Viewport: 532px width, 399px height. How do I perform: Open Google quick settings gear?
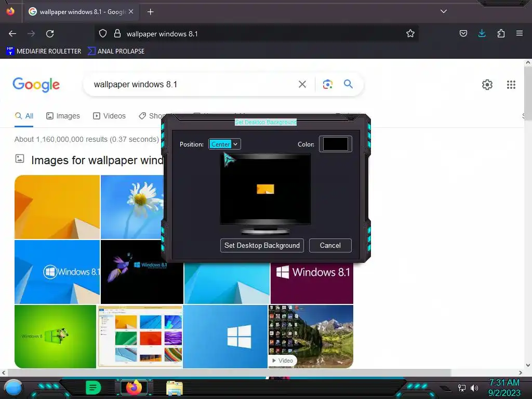(487, 85)
